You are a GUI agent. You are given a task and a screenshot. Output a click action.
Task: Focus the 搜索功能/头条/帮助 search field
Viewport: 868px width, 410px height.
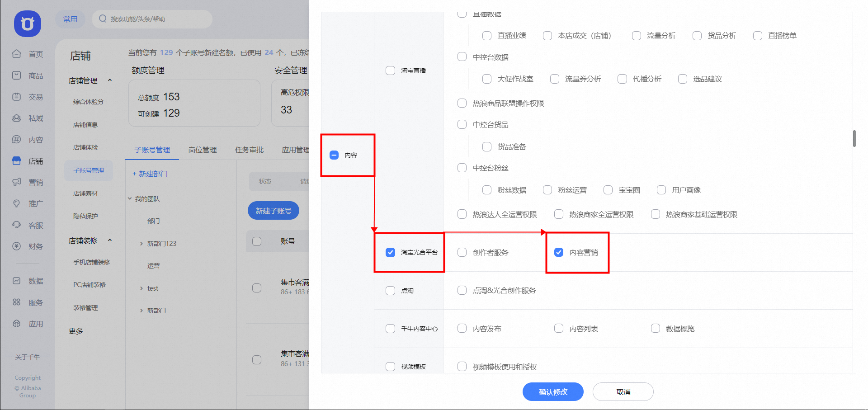click(152, 19)
